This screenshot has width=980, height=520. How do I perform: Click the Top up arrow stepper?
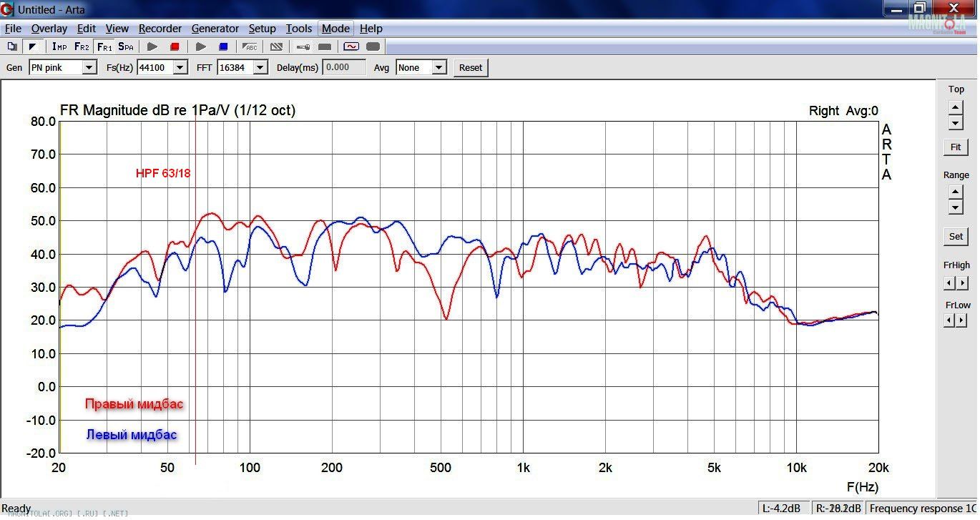point(956,107)
